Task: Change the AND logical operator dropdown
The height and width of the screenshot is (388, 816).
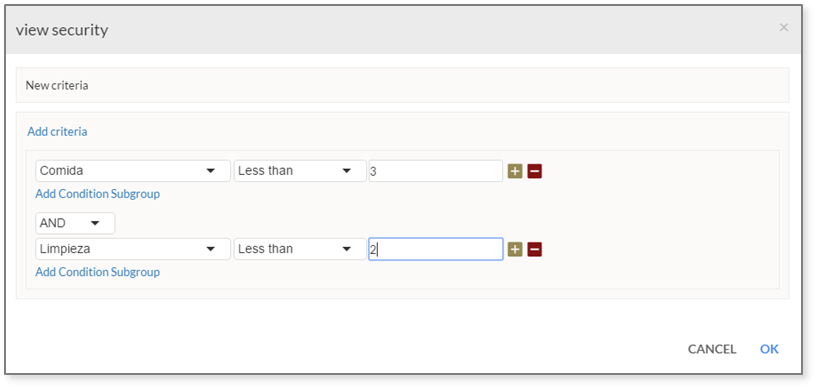Action: point(75,223)
